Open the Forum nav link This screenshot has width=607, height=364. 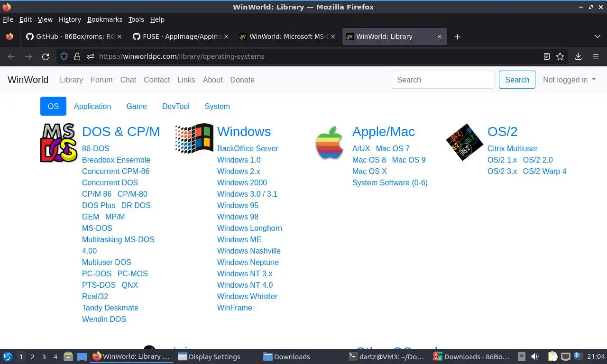coord(101,80)
